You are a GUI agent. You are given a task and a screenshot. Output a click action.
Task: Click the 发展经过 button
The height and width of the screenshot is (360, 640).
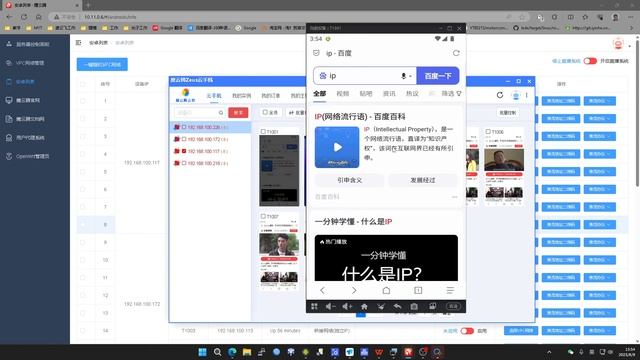tap(422, 180)
